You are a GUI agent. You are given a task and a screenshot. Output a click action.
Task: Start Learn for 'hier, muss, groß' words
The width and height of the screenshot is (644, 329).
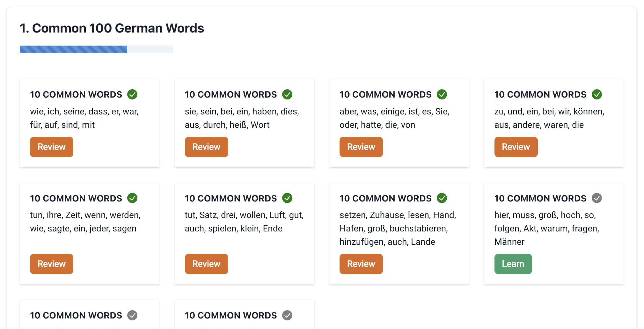pyautogui.click(x=513, y=264)
